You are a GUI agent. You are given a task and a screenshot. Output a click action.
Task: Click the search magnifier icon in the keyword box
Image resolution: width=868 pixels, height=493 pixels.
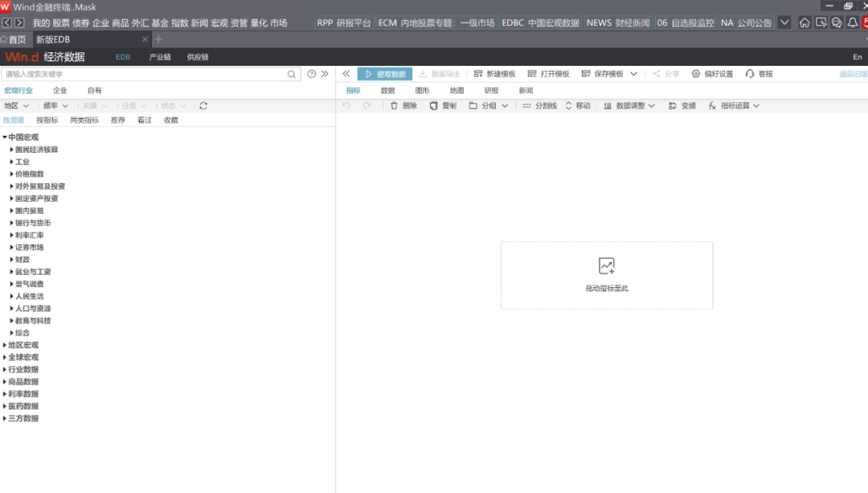point(291,74)
